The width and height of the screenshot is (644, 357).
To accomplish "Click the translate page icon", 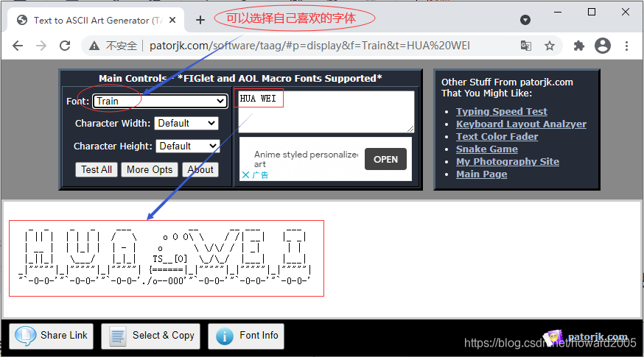I will tap(525, 46).
